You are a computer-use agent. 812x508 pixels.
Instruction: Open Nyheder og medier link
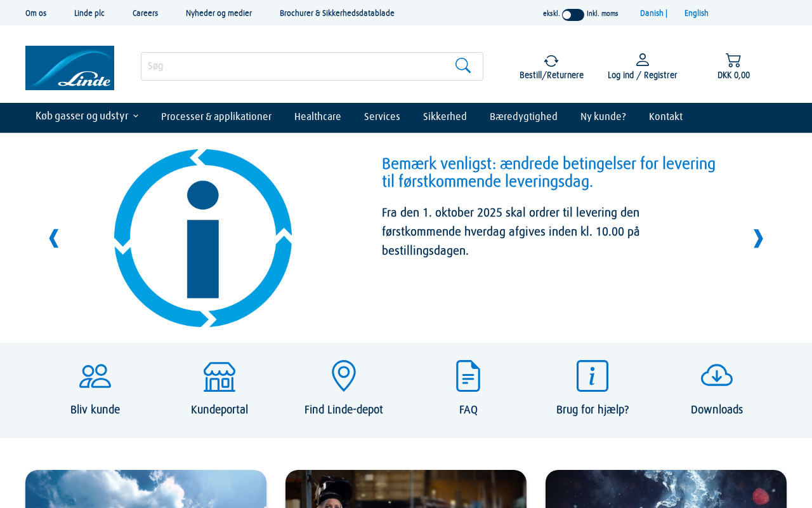(x=219, y=13)
